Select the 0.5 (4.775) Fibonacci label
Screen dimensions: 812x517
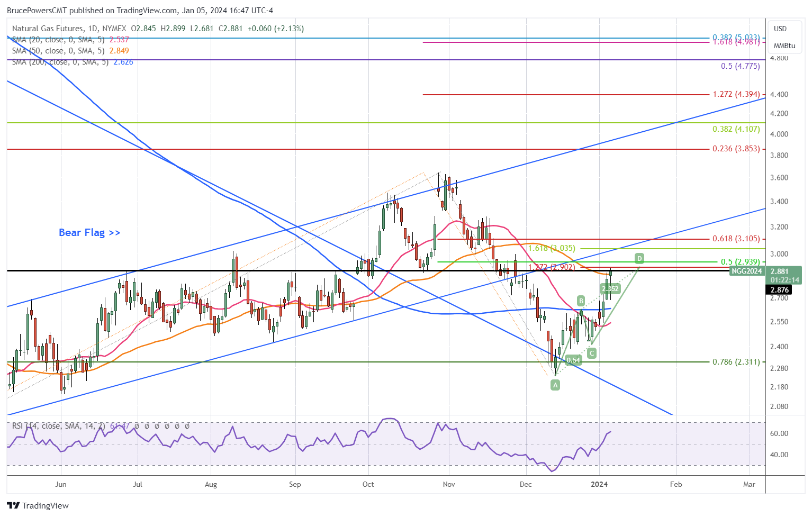(x=740, y=66)
